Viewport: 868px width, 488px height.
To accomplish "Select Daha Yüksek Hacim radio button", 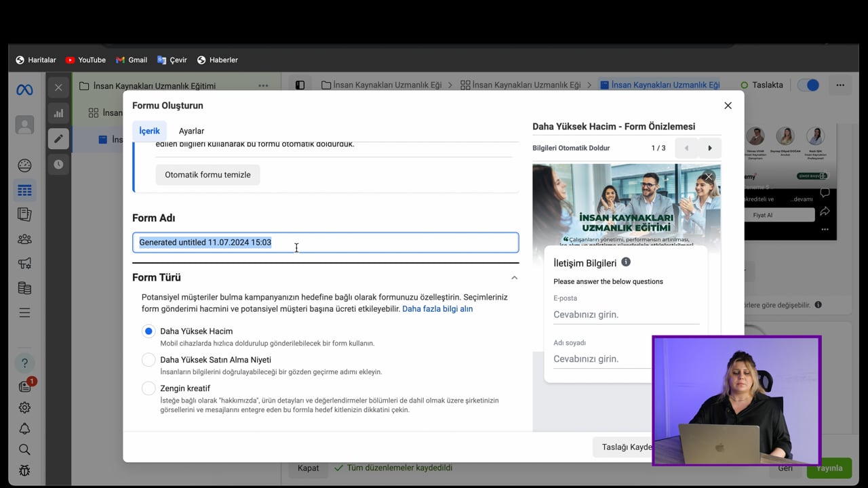I will point(149,331).
